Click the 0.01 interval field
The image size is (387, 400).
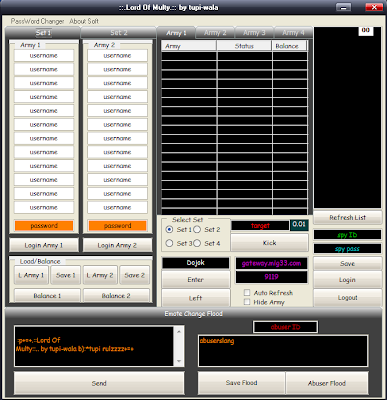point(299,225)
